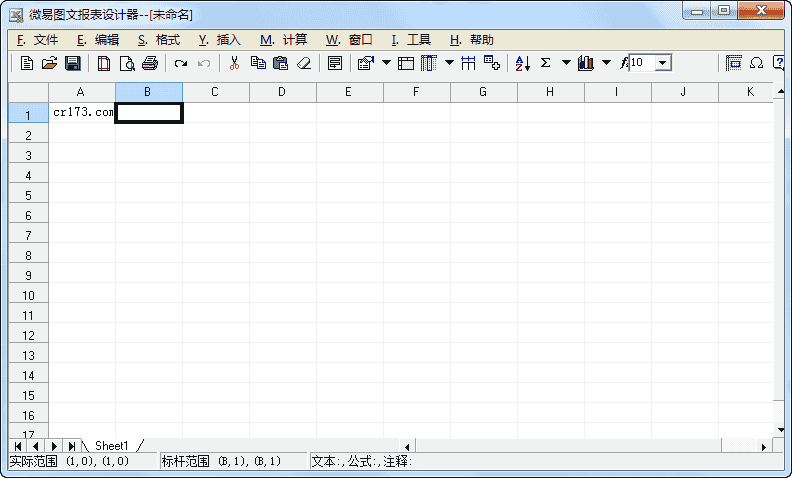Image resolution: width=792 pixels, height=478 pixels.
Task: Open the 文件 (File) menu
Action: tap(38, 40)
